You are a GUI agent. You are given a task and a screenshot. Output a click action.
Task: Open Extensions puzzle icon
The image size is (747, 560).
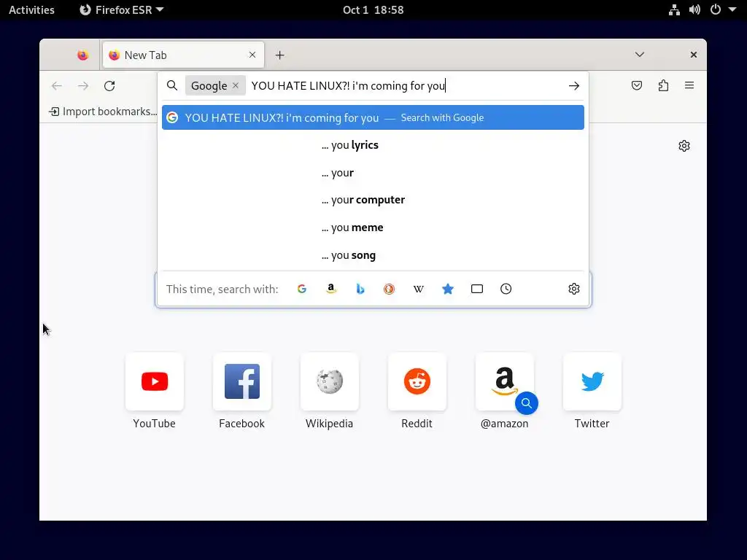pyautogui.click(x=663, y=86)
